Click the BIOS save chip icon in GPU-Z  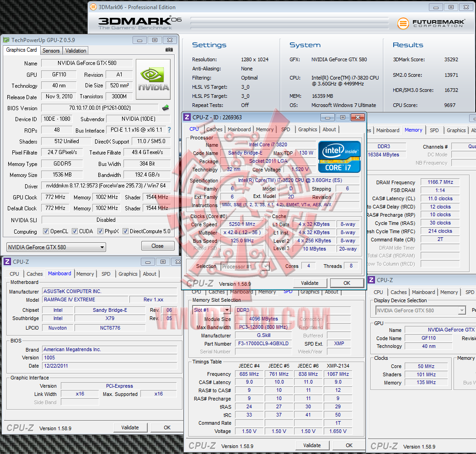click(166, 108)
